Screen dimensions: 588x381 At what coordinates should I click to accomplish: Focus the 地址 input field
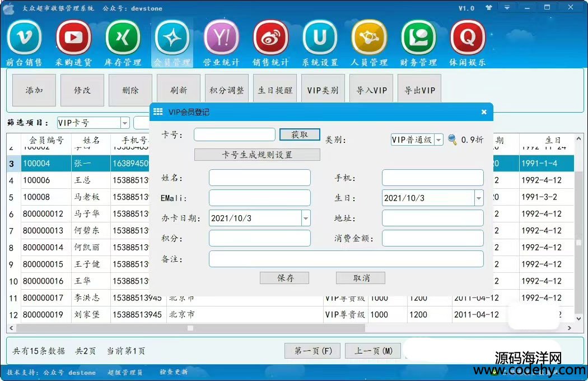point(433,218)
